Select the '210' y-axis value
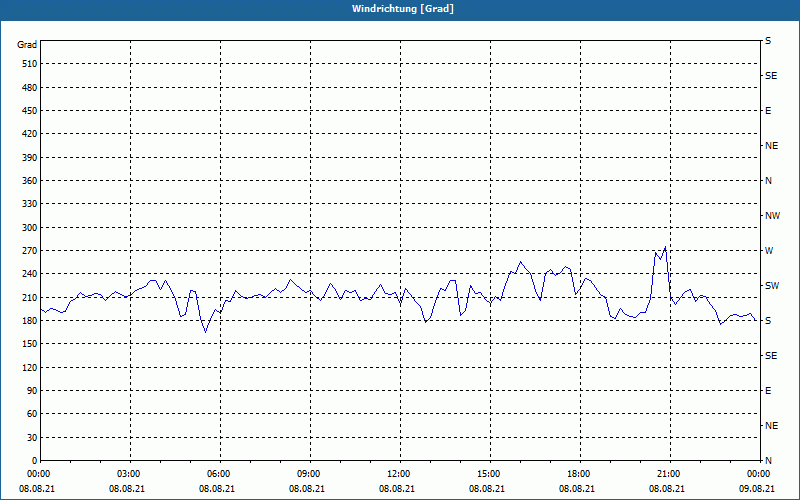 (x=30, y=297)
